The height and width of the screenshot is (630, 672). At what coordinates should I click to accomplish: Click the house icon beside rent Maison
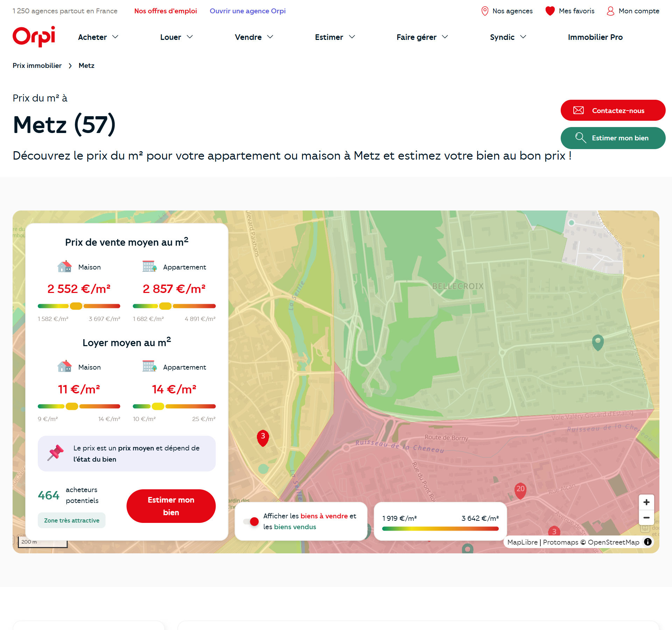pyautogui.click(x=65, y=367)
